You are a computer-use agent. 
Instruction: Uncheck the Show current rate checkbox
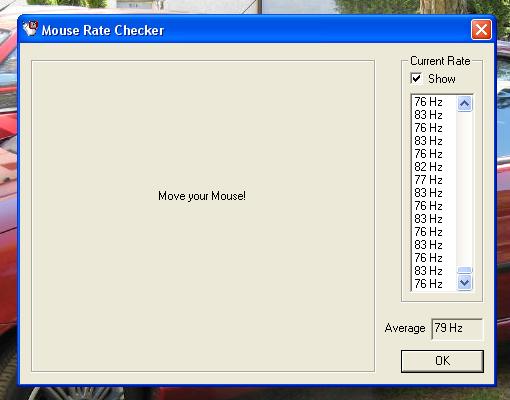pos(416,78)
